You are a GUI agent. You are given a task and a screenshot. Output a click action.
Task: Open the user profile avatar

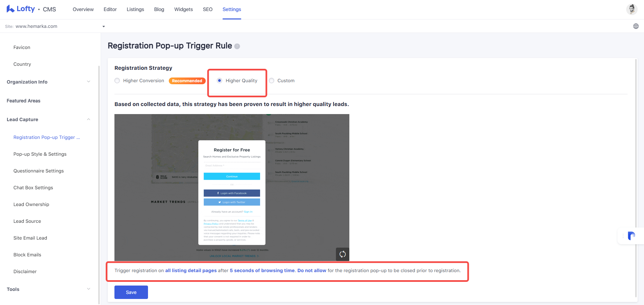(632, 9)
